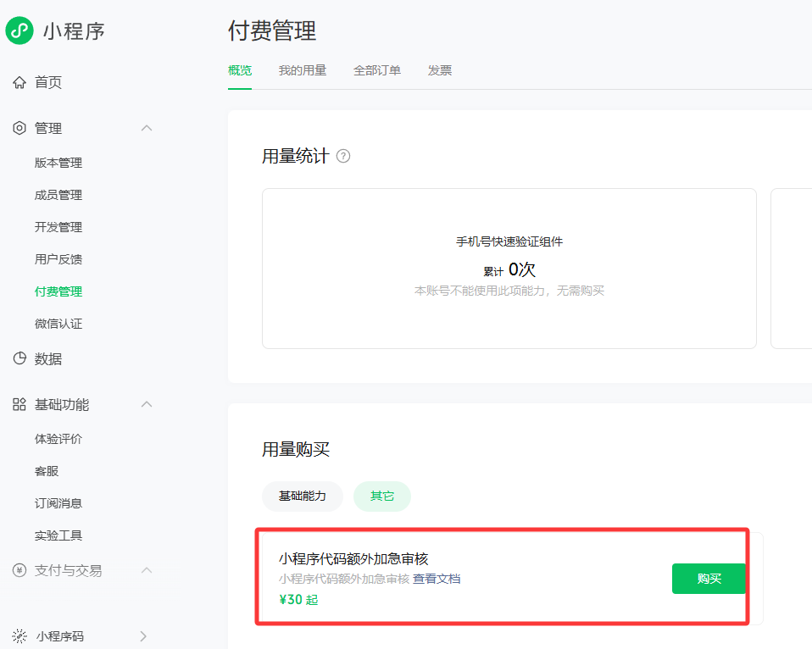Image resolution: width=812 pixels, height=649 pixels.
Task: Click the yen icon beside 支付与交易
Action: (19, 570)
